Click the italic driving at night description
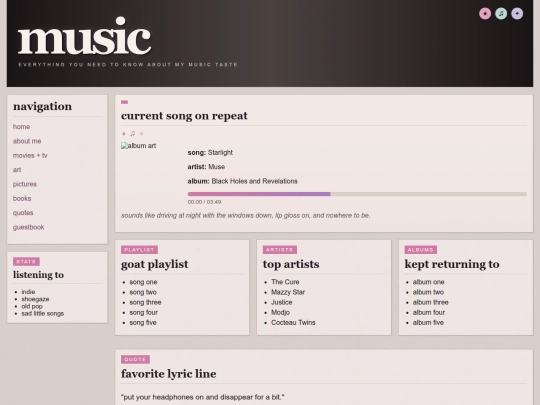Viewport: 540px width, 405px height. pyautogui.click(x=246, y=216)
